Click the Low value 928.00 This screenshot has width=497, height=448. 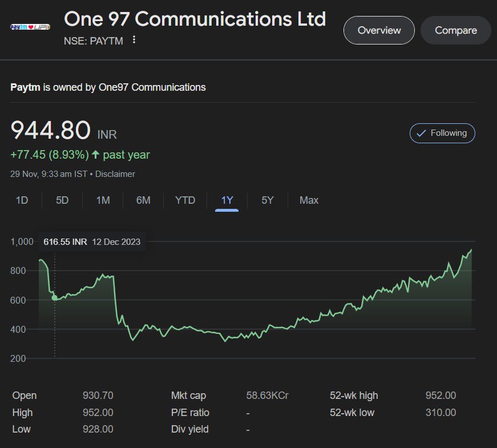(98, 429)
